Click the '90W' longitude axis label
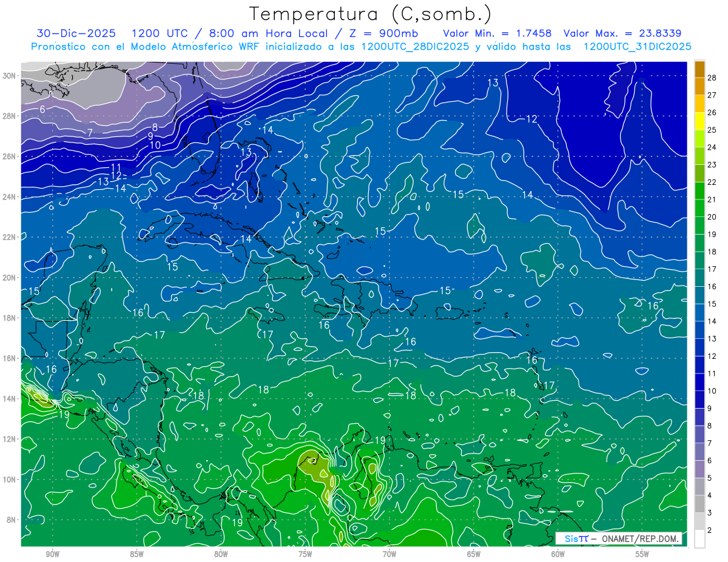The image size is (728, 562). click(x=52, y=554)
